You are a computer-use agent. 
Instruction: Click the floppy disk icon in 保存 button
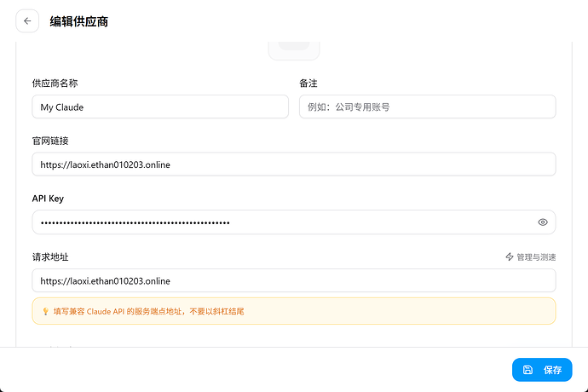527,370
